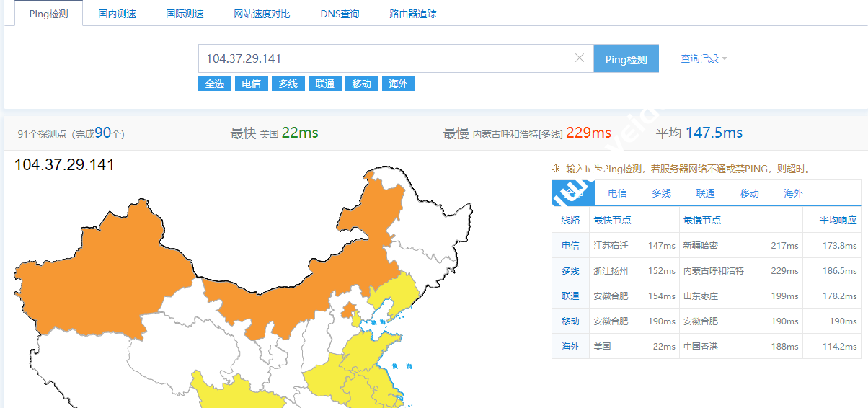Click 浙江扬州 fastest node cell

611,271
